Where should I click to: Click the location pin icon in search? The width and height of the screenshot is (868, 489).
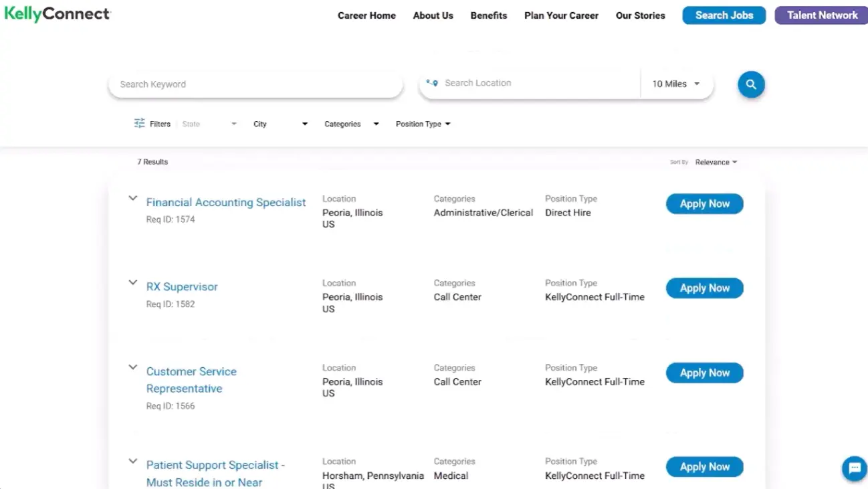pyautogui.click(x=432, y=83)
